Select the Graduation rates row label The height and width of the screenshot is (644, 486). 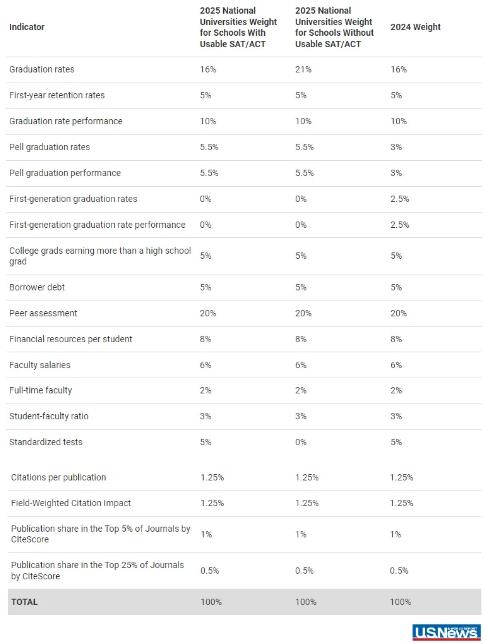[x=42, y=69]
